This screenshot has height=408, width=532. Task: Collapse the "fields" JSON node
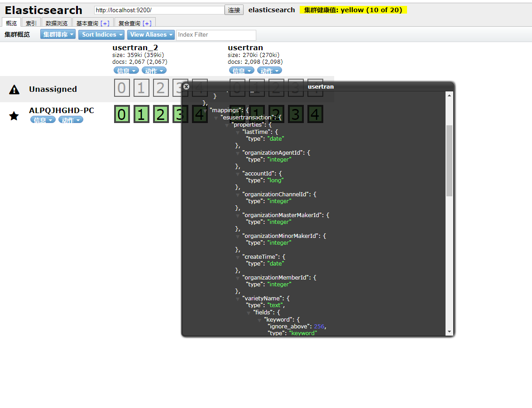pos(249,313)
